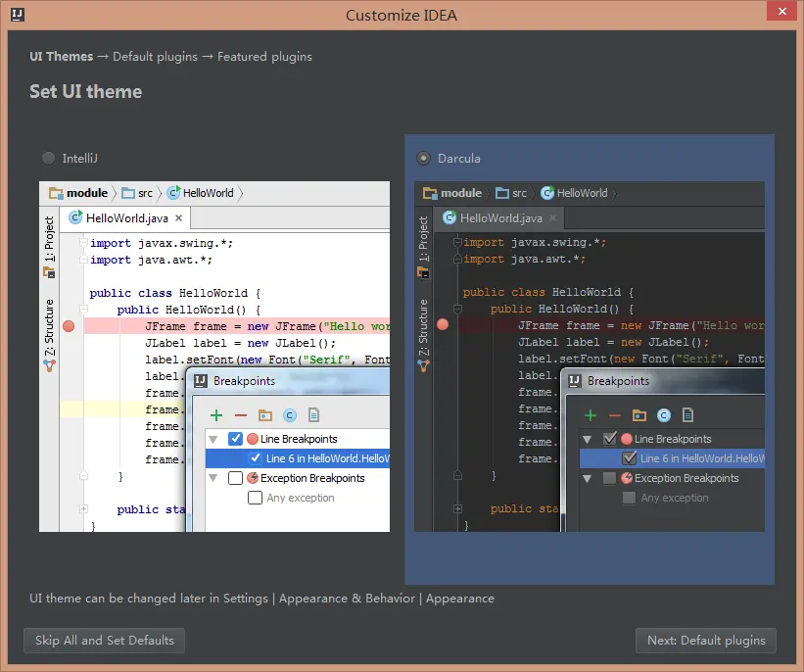Image resolution: width=804 pixels, height=672 pixels.
Task: Click the module folder icon in Darcula preview
Action: (430, 193)
